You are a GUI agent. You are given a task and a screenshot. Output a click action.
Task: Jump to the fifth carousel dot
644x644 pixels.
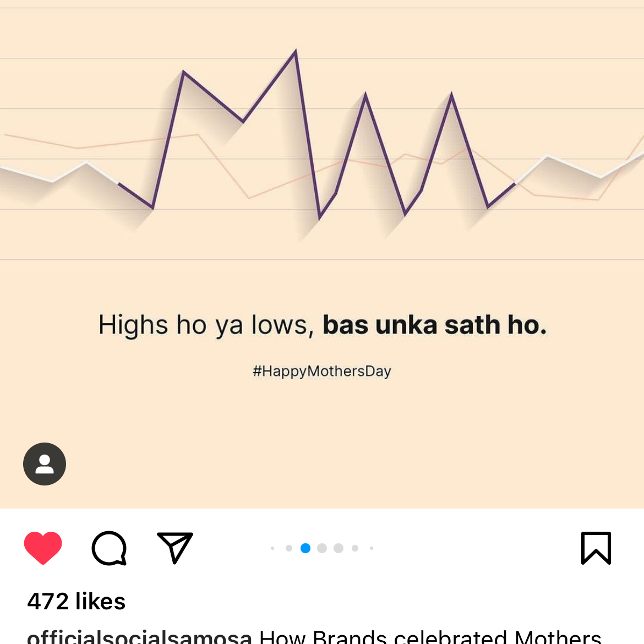click(x=339, y=548)
